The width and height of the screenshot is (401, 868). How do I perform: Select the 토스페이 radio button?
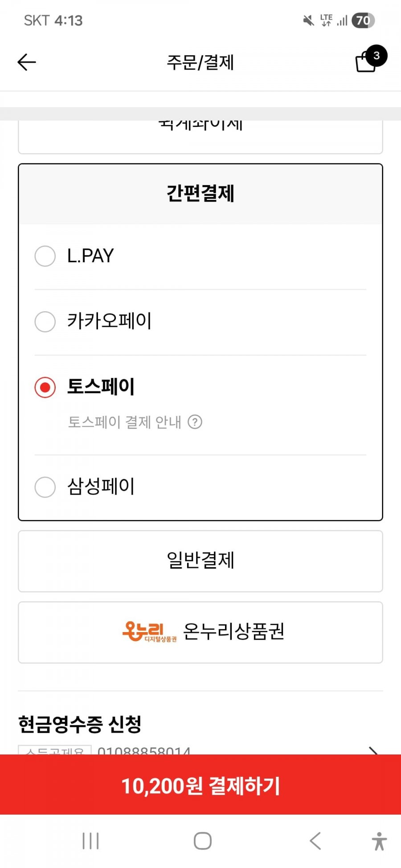coord(45,387)
